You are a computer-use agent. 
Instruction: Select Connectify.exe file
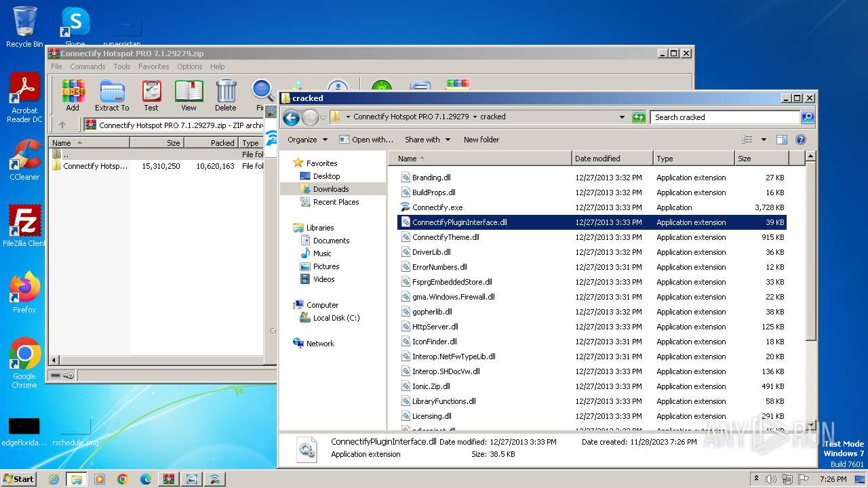point(437,207)
